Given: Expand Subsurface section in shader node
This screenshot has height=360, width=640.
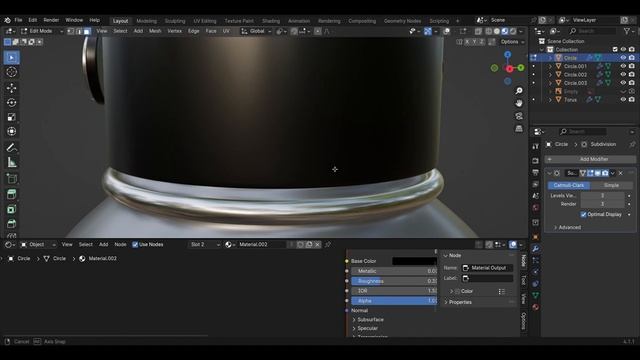Looking at the screenshot, I should 368,320.
